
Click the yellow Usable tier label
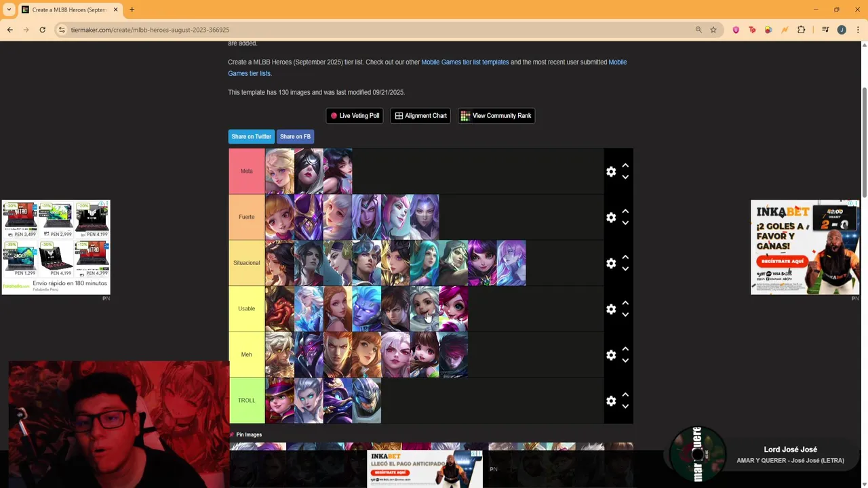coord(247,308)
